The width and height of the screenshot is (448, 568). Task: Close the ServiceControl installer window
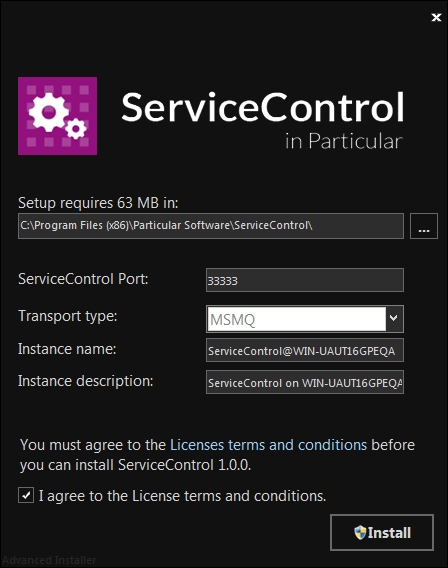click(x=436, y=17)
